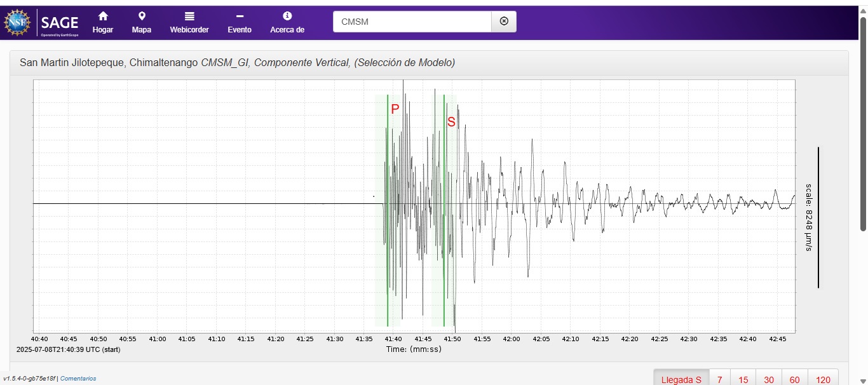Screen dimensions: 868x385
Task: Select the 7 time window option
Action: point(719,379)
